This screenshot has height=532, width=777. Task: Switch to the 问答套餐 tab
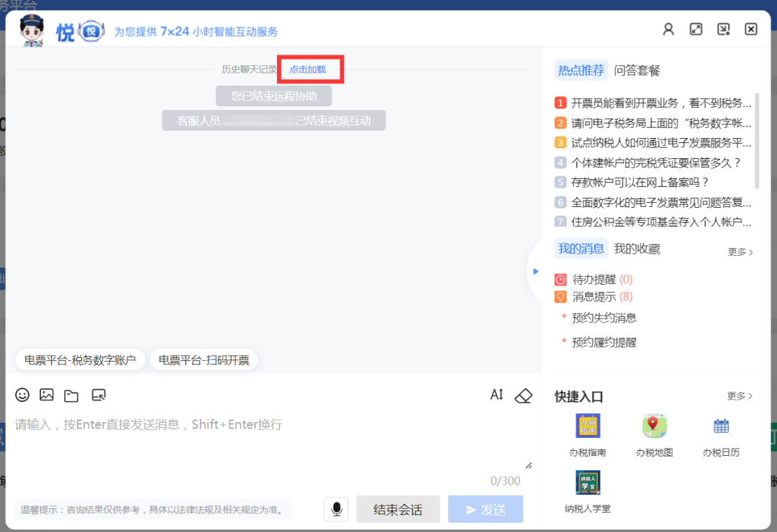637,70
